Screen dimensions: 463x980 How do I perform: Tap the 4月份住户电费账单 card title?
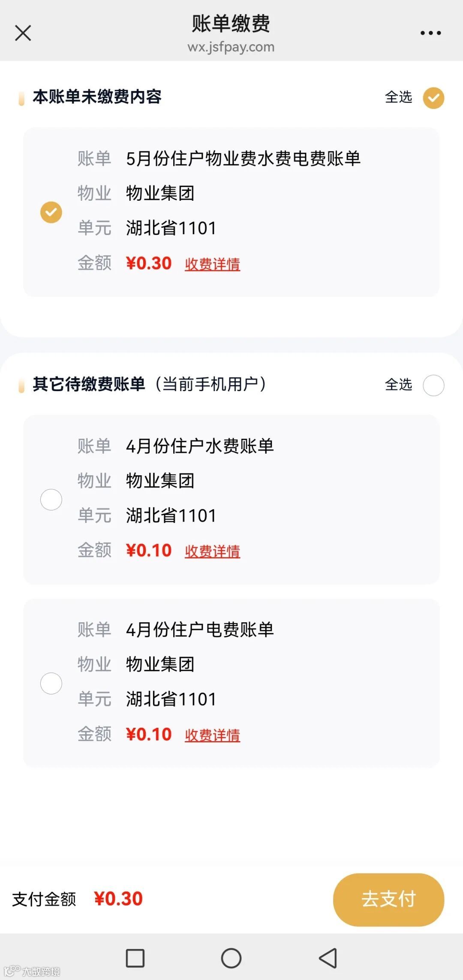[x=200, y=630]
